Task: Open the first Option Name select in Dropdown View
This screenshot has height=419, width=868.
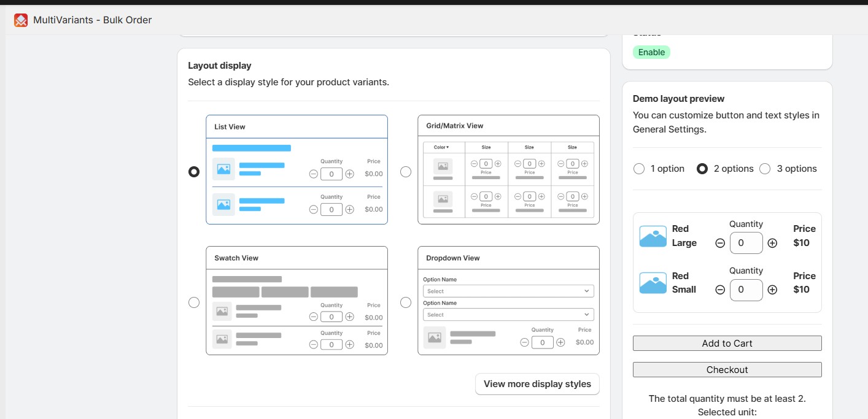Action: click(x=508, y=291)
